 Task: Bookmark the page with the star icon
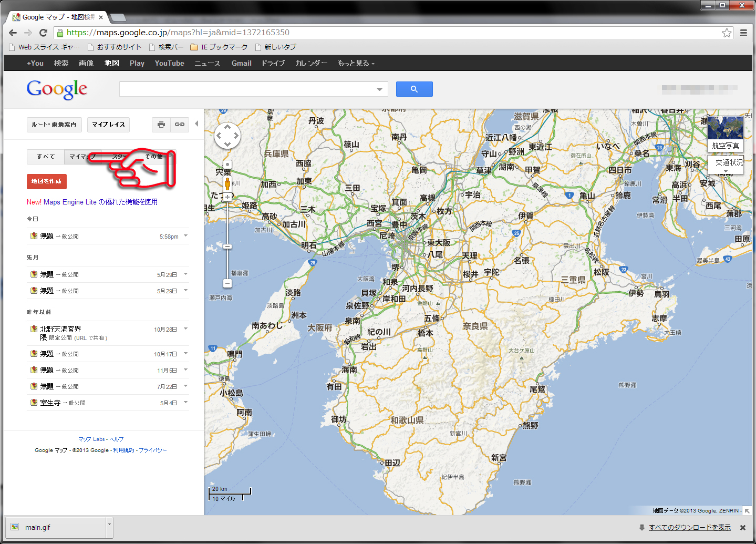click(727, 33)
